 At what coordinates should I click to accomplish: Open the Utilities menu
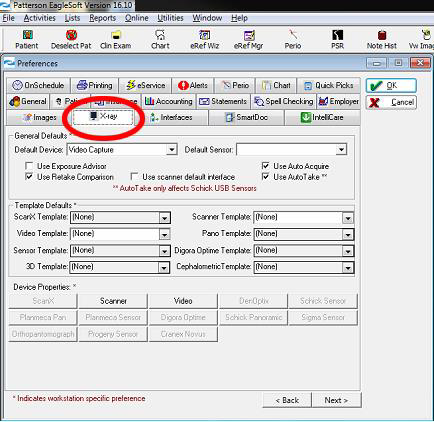(170, 18)
